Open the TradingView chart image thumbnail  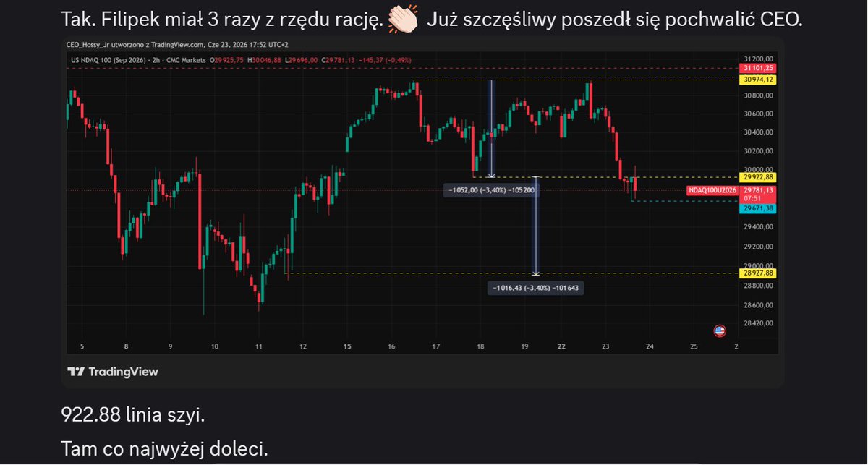pos(424,213)
